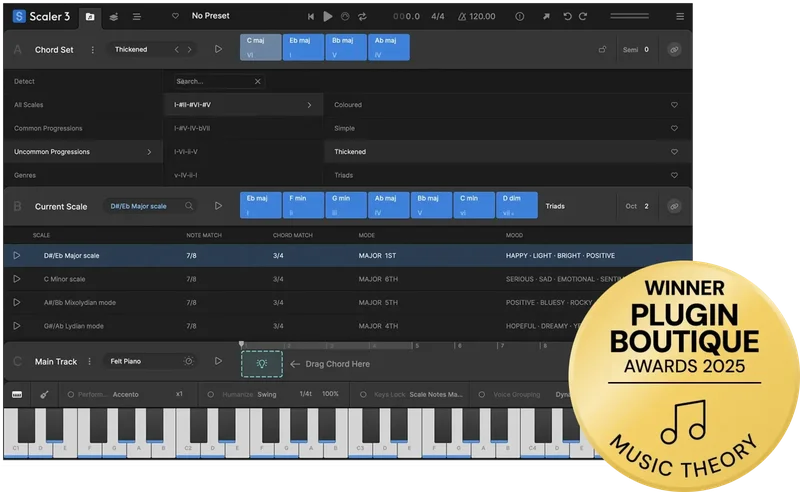Image resolution: width=800 pixels, height=492 pixels.
Task: Preview the G#/Ab Lydian mode row
Action: pos(17,326)
